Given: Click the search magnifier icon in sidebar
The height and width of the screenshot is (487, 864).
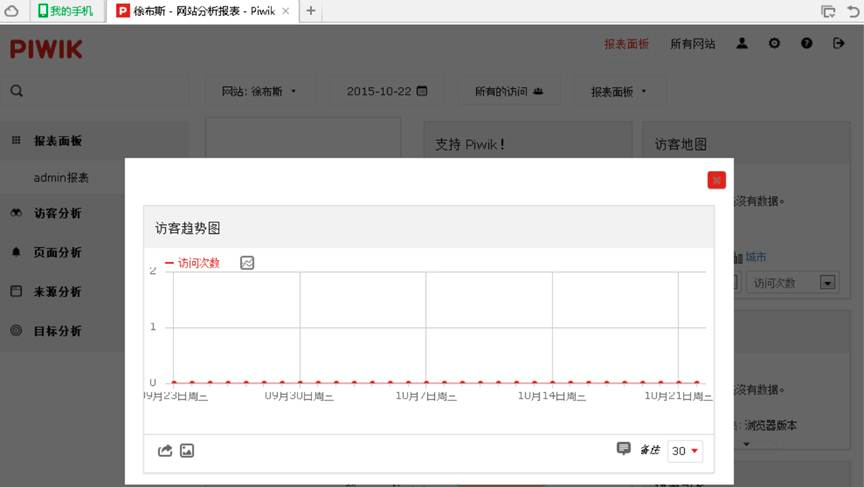Looking at the screenshot, I should [17, 91].
